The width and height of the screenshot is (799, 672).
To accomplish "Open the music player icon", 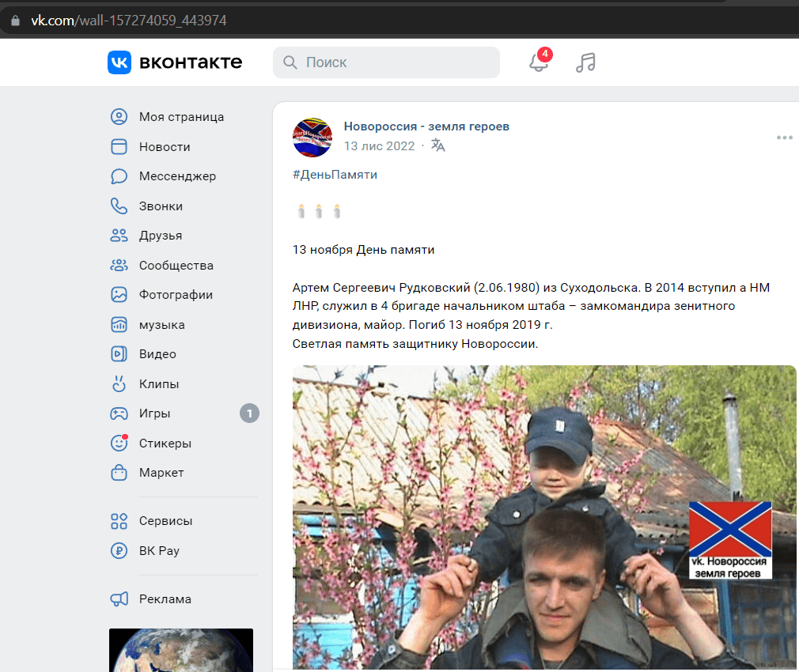I will (x=585, y=62).
